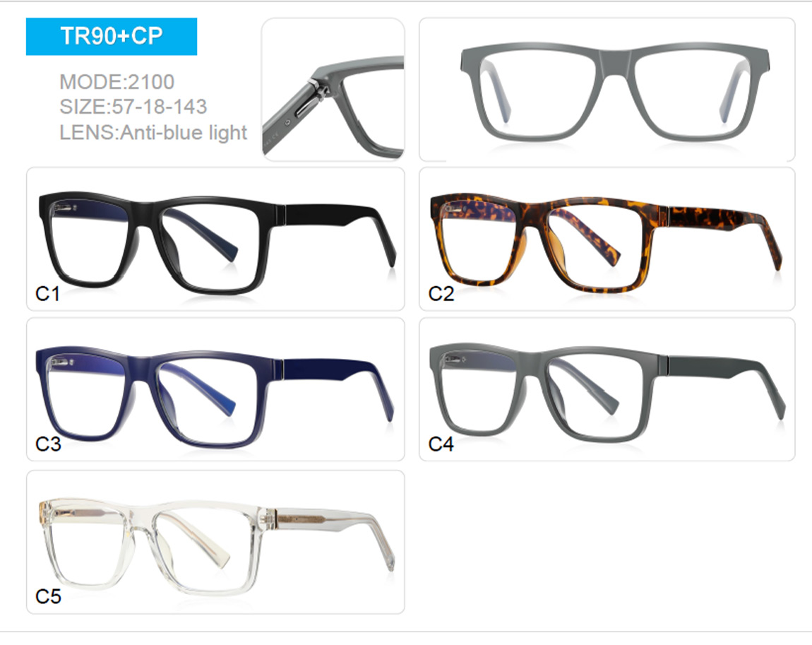Click the MODE:2100 text
Screen dimensions: 812x645
[117, 82]
